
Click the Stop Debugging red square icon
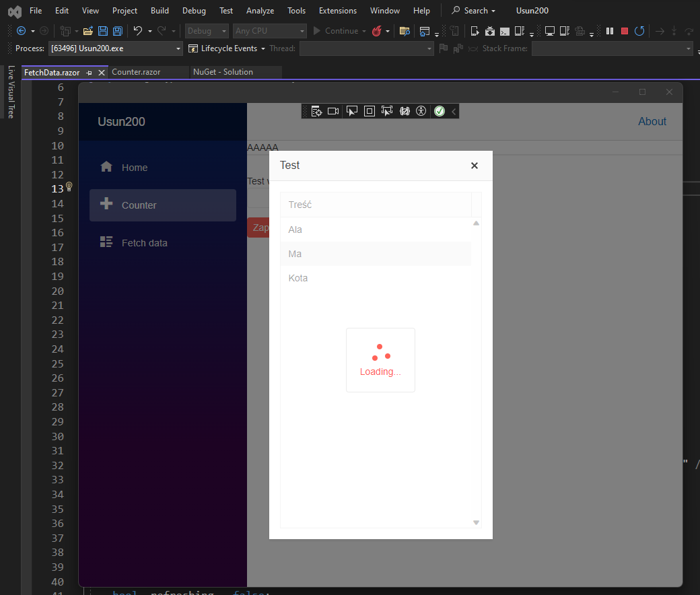[625, 31]
